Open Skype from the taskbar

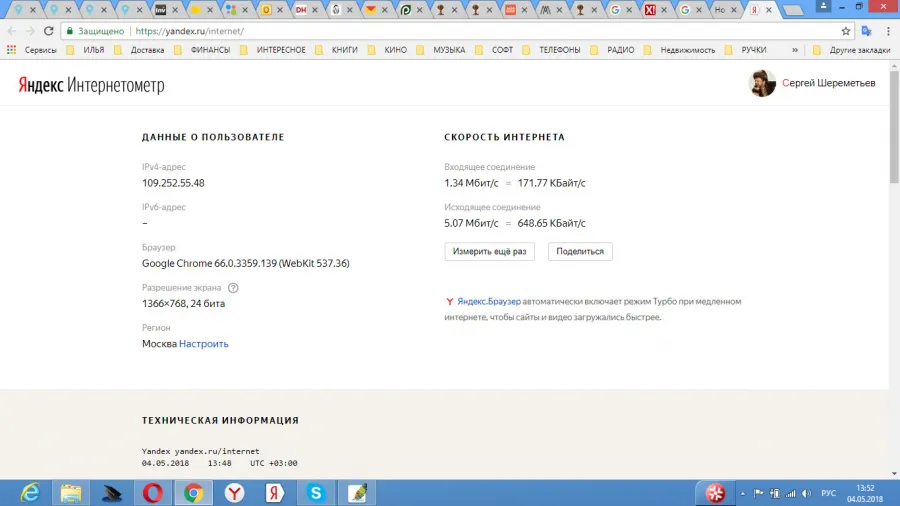[316, 493]
